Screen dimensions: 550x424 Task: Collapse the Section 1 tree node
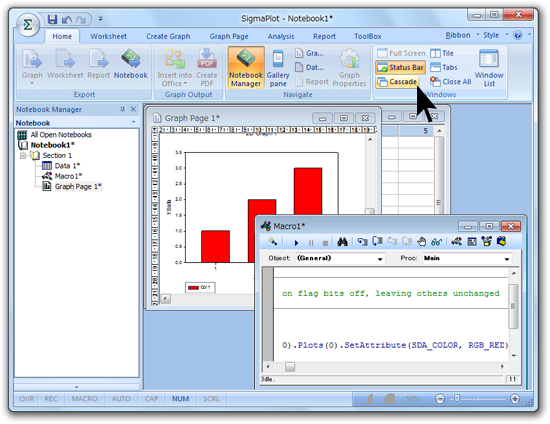tap(23, 155)
